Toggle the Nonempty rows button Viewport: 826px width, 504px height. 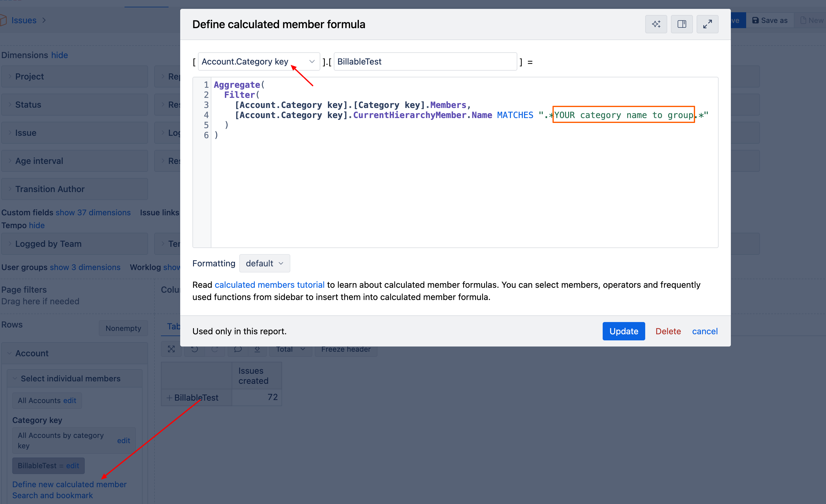point(123,328)
